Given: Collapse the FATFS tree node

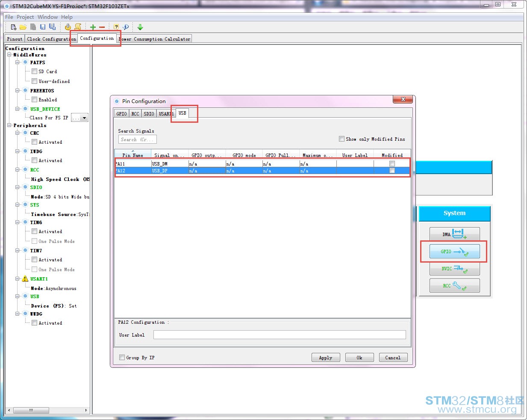Looking at the screenshot, I should coord(18,62).
